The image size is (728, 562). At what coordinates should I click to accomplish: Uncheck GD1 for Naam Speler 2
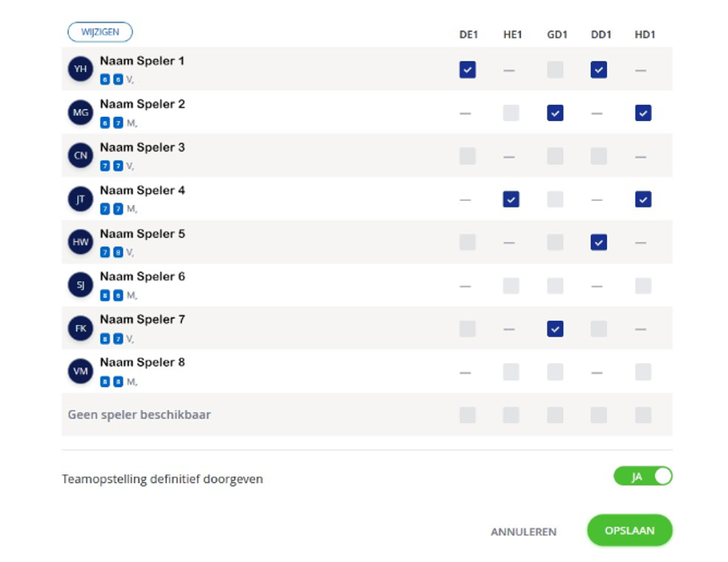[555, 112]
